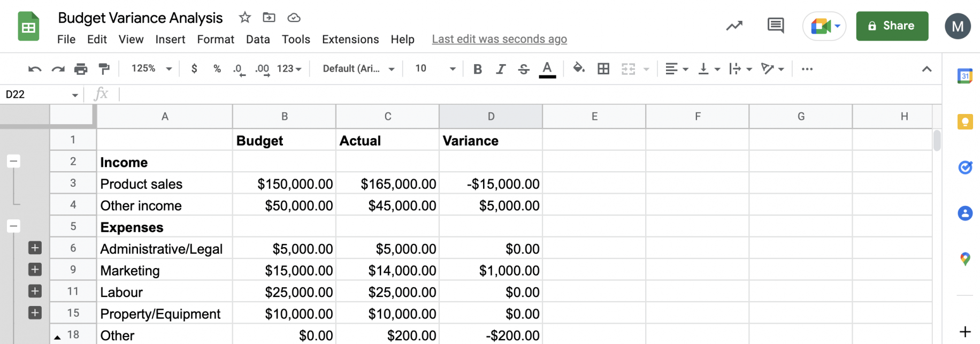This screenshot has height=344, width=980.
Task: Toggle strikethrough formatting
Action: (x=524, y=69)
